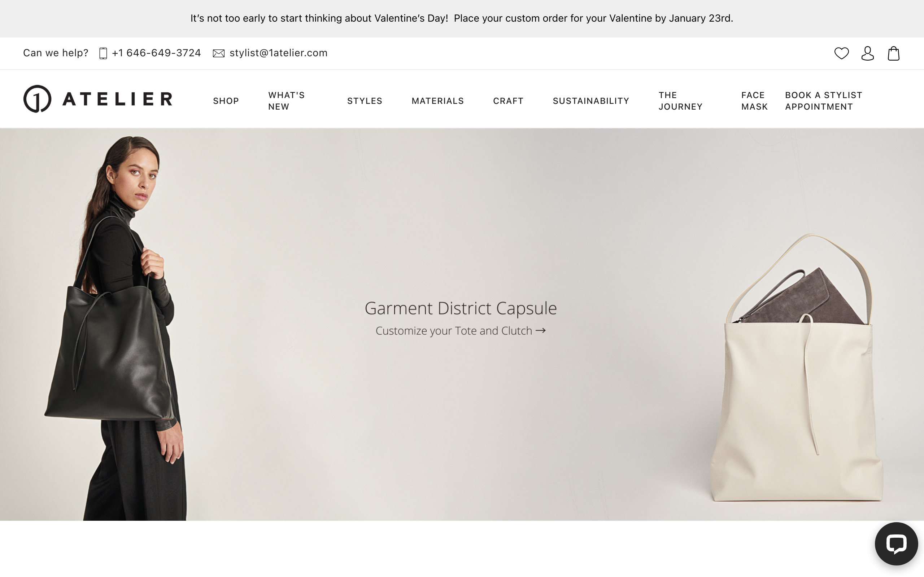Open the account profile icon
Screen dimensions: 924x577
tap(867, 53)
